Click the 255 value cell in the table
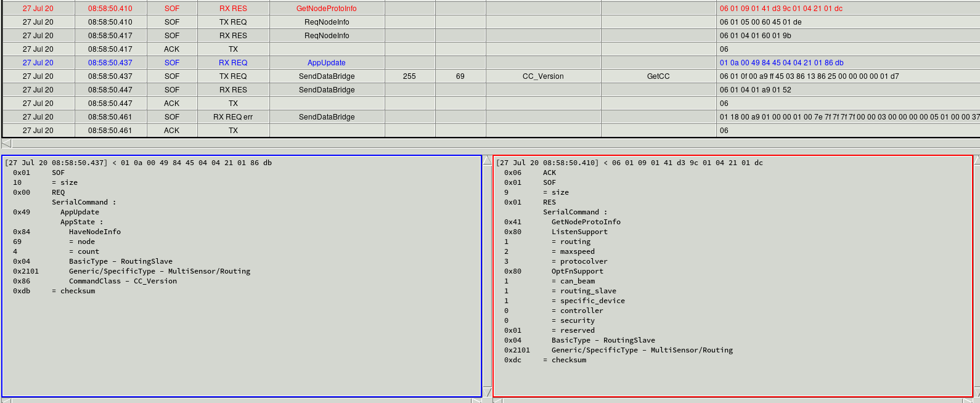This screenshot has height=403, width=980. pos(409,76)
